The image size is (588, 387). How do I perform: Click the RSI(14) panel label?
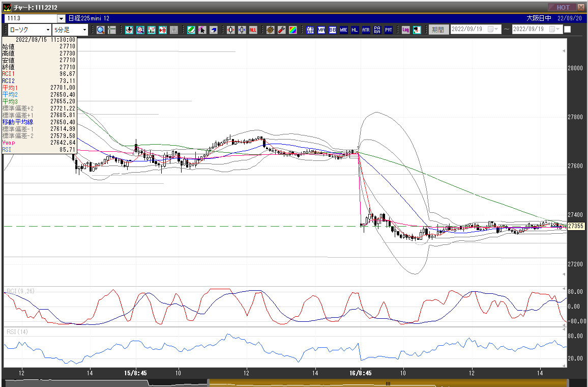tap(17, 332)
